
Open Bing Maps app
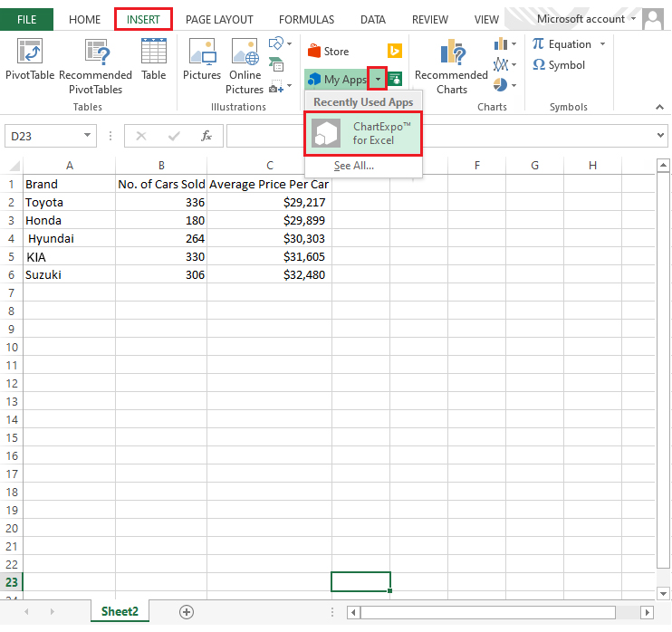(394, 51)
